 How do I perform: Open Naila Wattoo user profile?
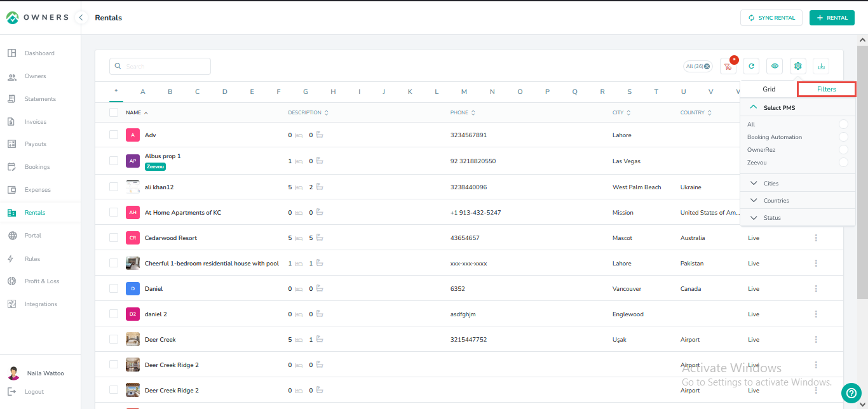tap(36, 373)
